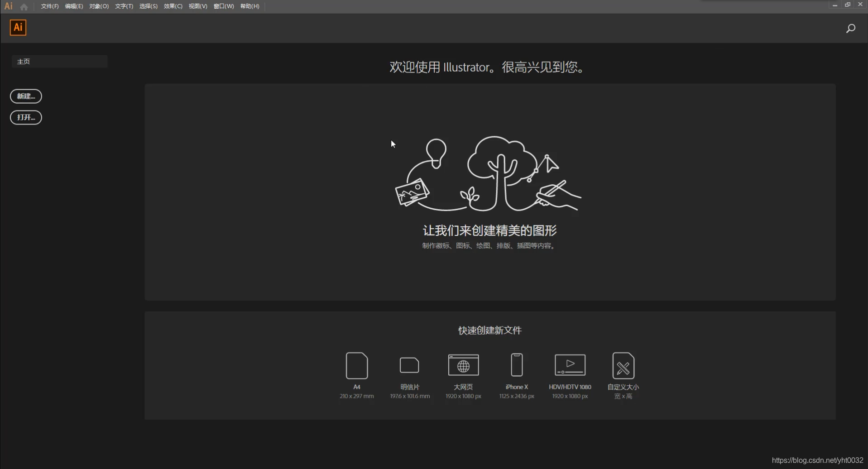
Task: Restore the Illustrator window size
Action: [x=848, y=5]
